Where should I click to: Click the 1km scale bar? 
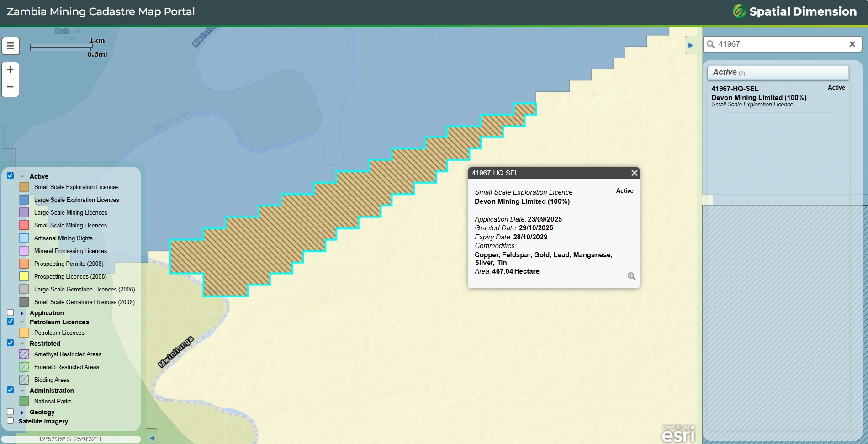(x=61, y=47)
